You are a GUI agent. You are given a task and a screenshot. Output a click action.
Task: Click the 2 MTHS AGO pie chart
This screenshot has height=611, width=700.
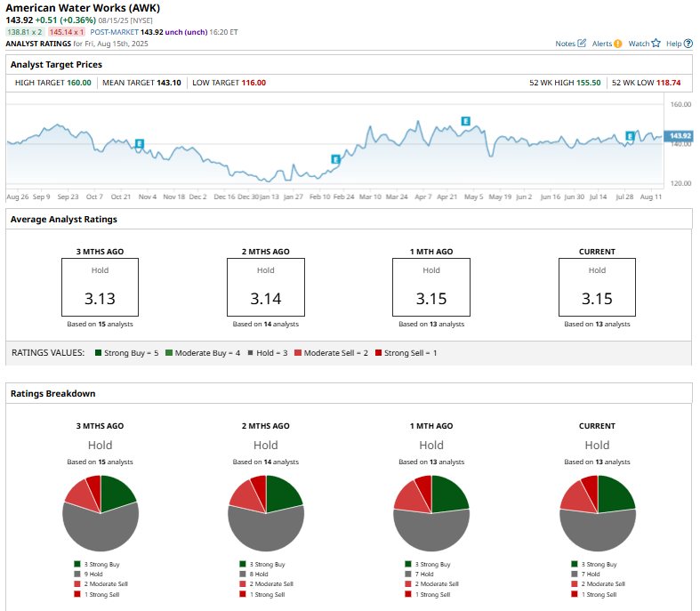[x=266, y=513]
